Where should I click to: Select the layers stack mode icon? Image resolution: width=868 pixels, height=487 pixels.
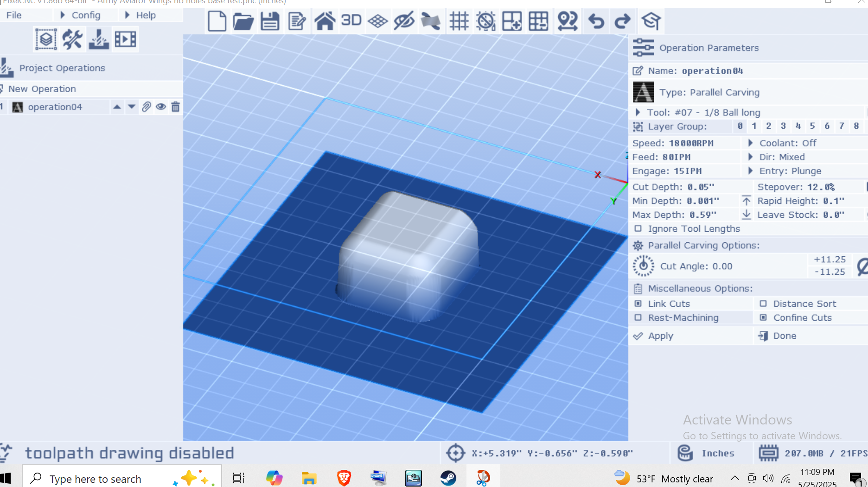coord(46,39)
